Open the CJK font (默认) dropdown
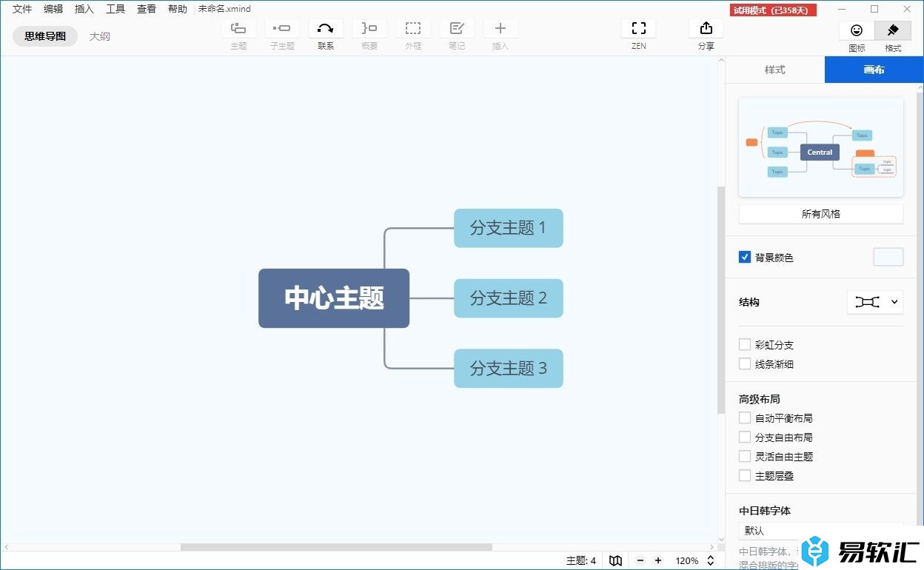Screen dimensions: 924x570 tap(821, 531)
